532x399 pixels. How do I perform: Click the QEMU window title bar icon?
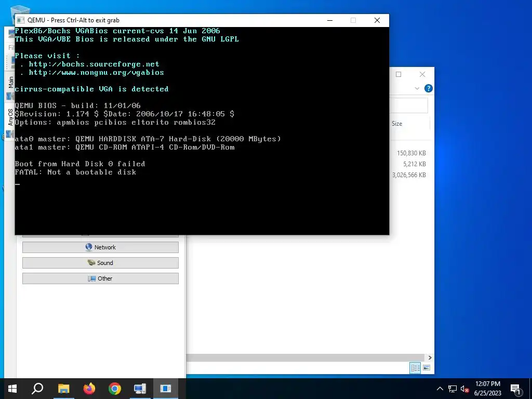pos(21,20)
